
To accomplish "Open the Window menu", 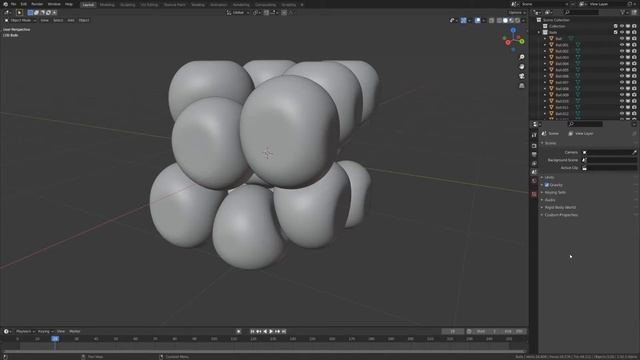I will click(54, 4).
